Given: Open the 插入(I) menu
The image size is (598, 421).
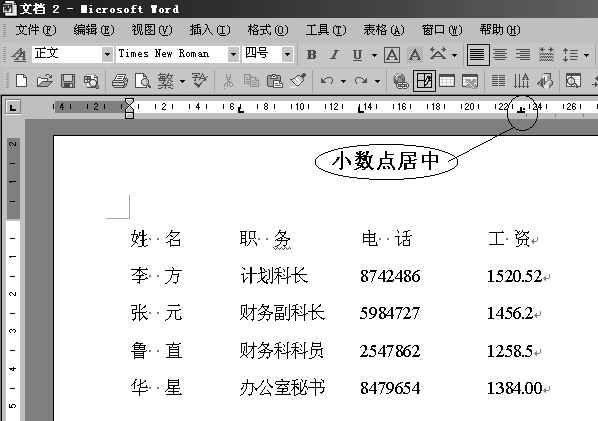Looking at the screenshot, I should tap(210, 30).
